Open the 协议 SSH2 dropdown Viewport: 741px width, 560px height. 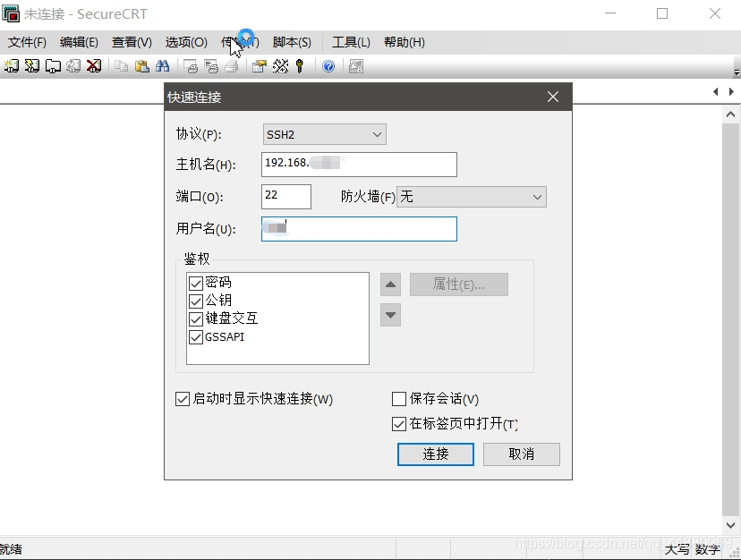point(324,134)
